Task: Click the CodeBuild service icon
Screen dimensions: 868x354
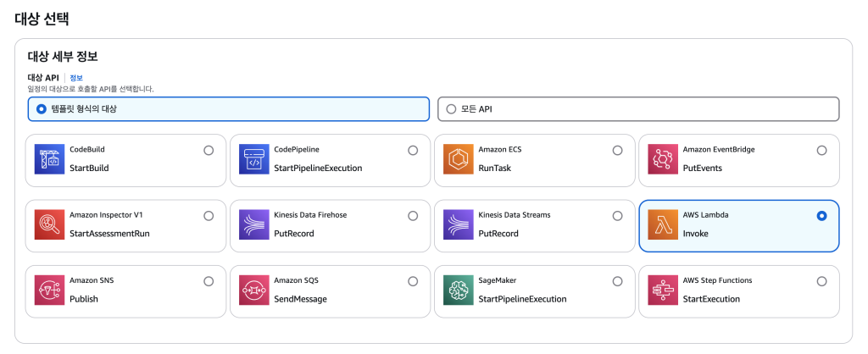Action: point(49,159)
